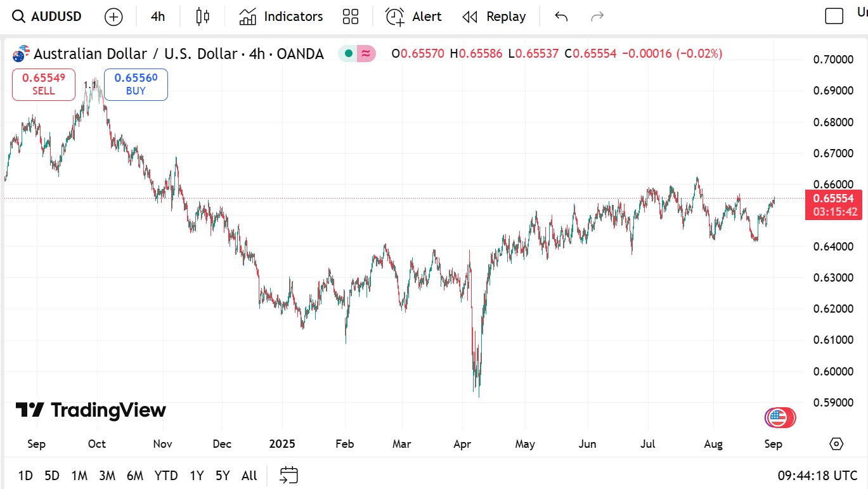Select the 1M time range tab
868x489 pixels.
pos(79,476)
